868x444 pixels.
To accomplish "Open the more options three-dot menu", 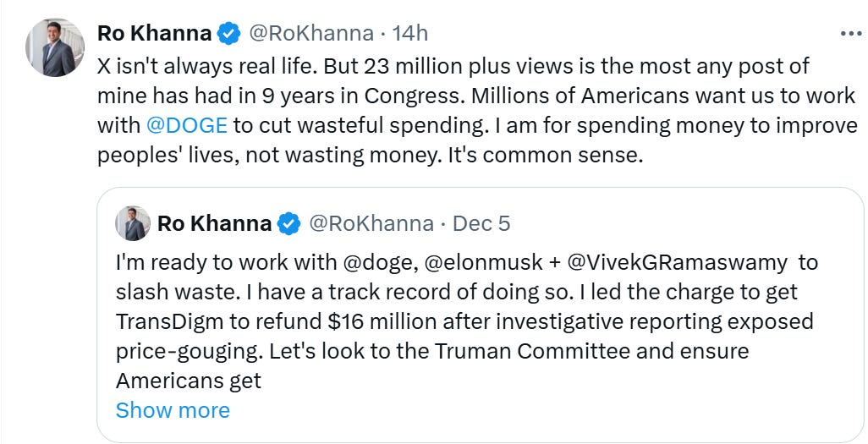I will [849, 34].
